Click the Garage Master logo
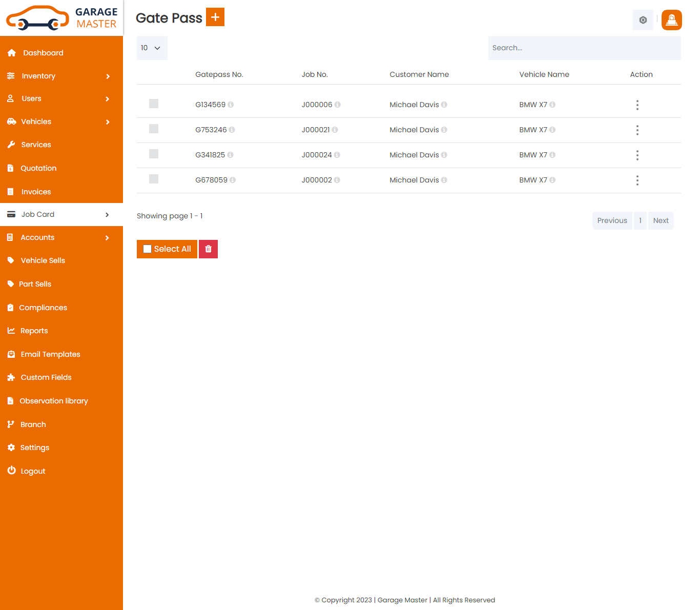 (x=61, y=18)
